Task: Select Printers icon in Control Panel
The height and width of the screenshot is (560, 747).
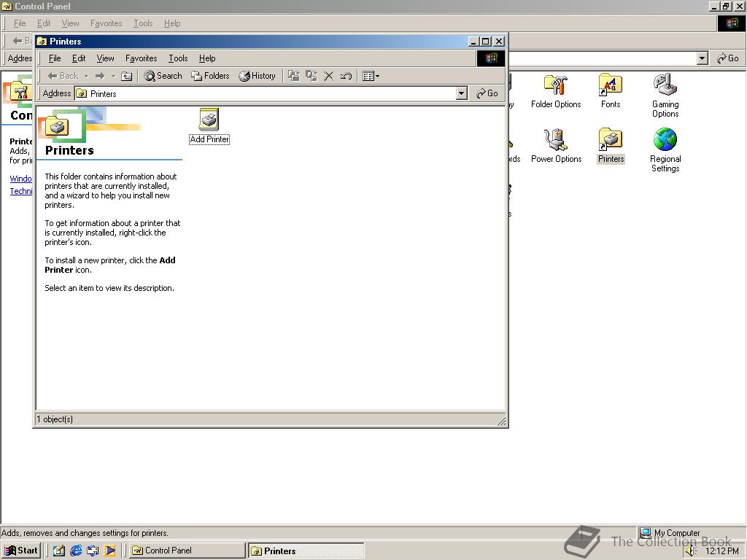Action: coord(611,146)
